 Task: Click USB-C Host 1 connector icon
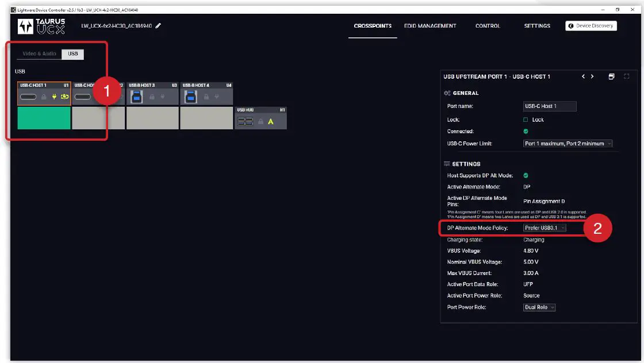pos(28,97)
